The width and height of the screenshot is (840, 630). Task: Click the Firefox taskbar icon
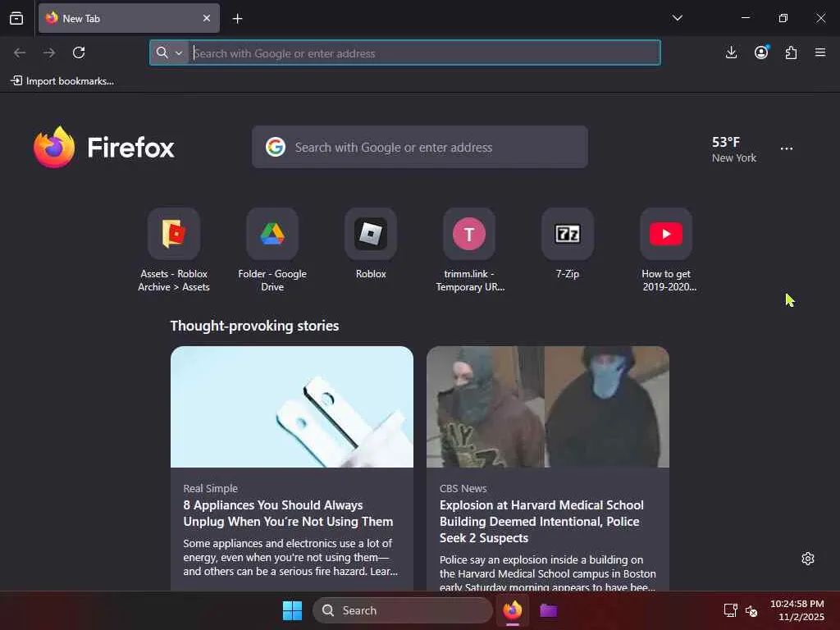click(x=512, y=610)
